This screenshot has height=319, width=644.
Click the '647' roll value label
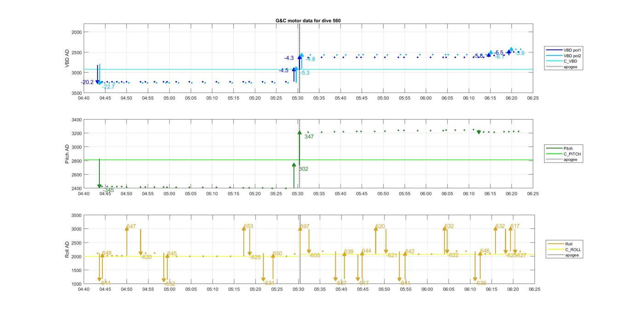(131, 226)
